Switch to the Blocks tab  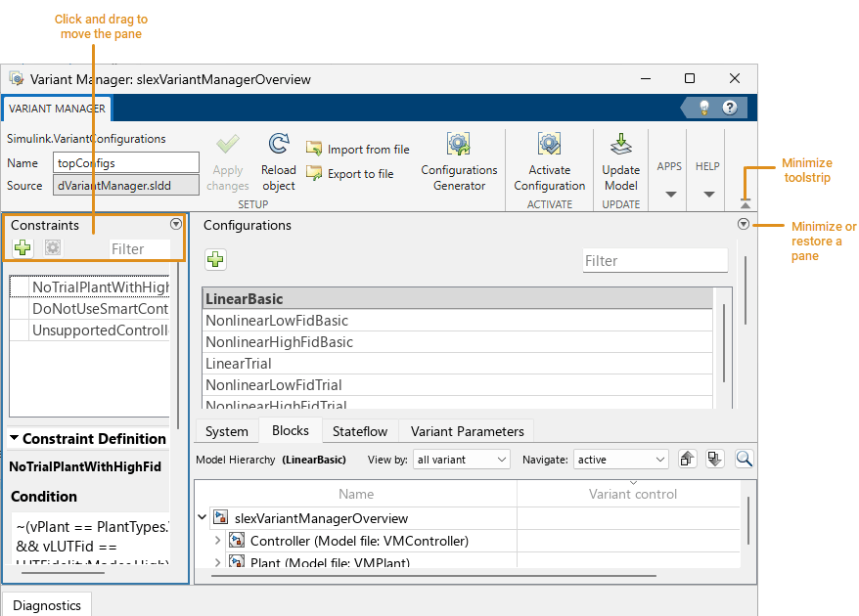pos(291,430)
